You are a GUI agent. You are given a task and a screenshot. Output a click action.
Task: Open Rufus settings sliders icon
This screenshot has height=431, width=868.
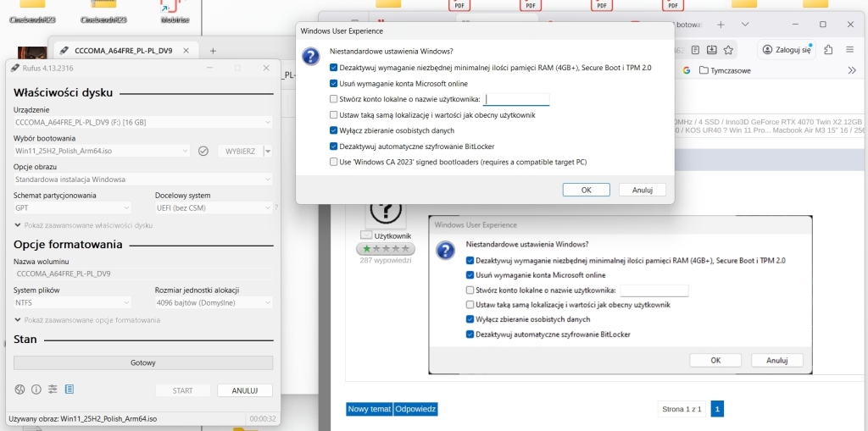click(53, 390)
